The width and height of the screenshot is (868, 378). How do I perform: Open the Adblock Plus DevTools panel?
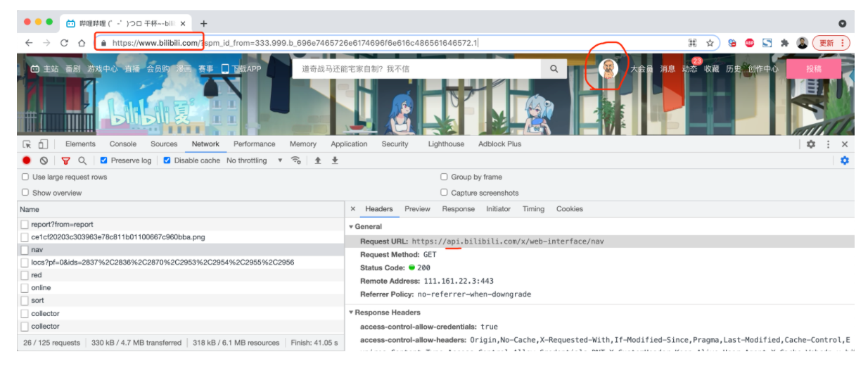click(x=499, y=144)
